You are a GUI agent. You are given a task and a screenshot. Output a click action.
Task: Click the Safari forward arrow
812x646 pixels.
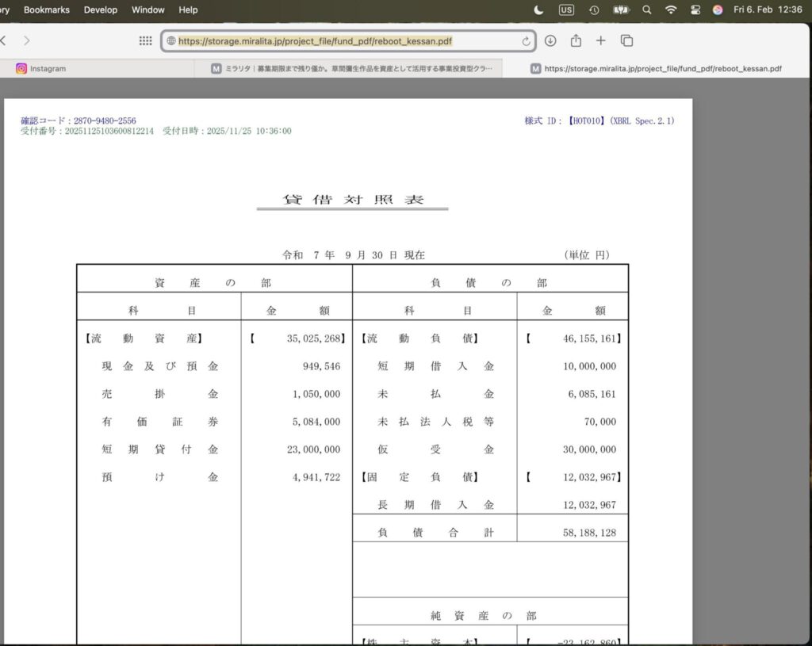point(27,40)
